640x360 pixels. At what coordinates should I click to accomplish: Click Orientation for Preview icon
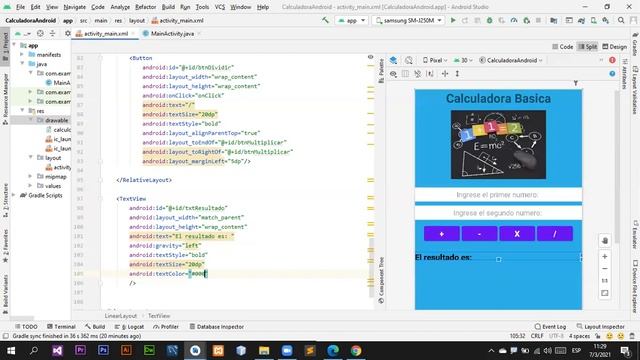[409, 60]
